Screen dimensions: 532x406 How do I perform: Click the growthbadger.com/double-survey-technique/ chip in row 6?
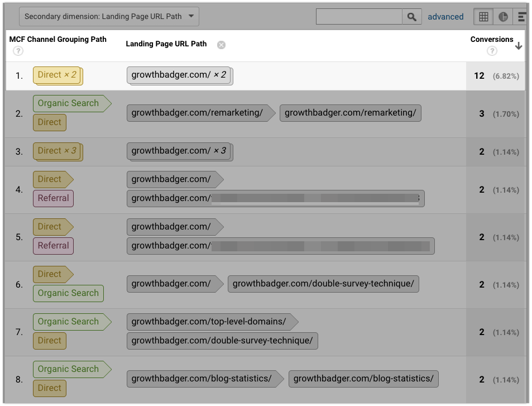(x=323, y=284)
